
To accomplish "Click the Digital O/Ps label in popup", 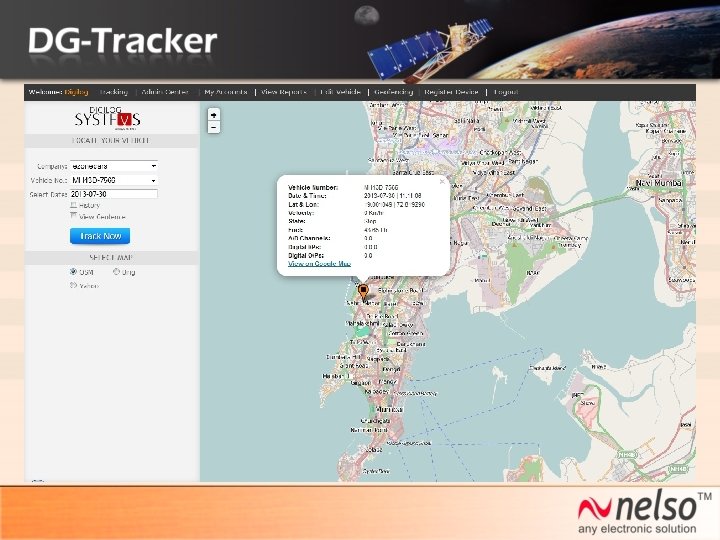I will click(306, 255).
